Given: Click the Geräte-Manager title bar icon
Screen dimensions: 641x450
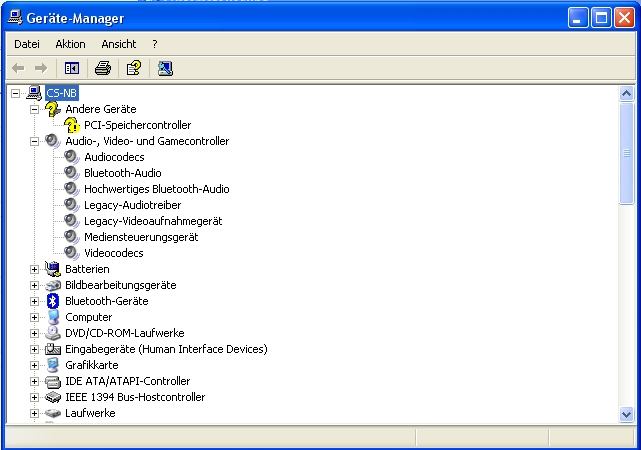Looking at the screenshot, I should coord(15,18).
